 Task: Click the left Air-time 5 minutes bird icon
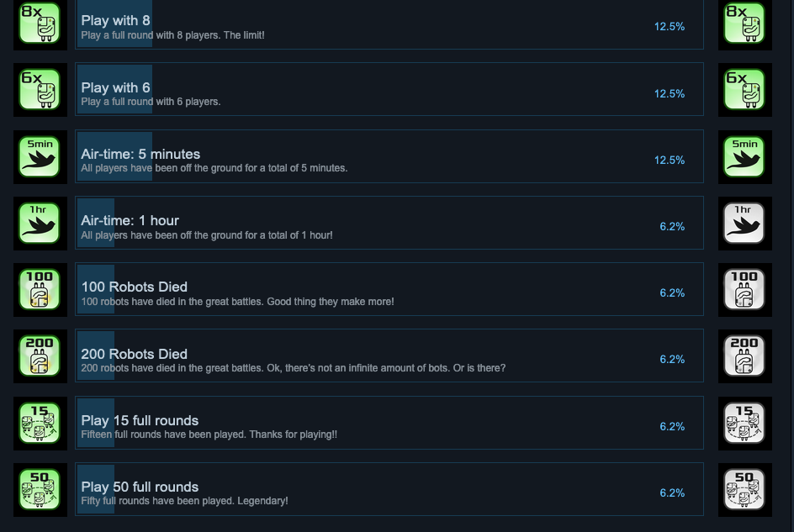[x=40, y=157]
